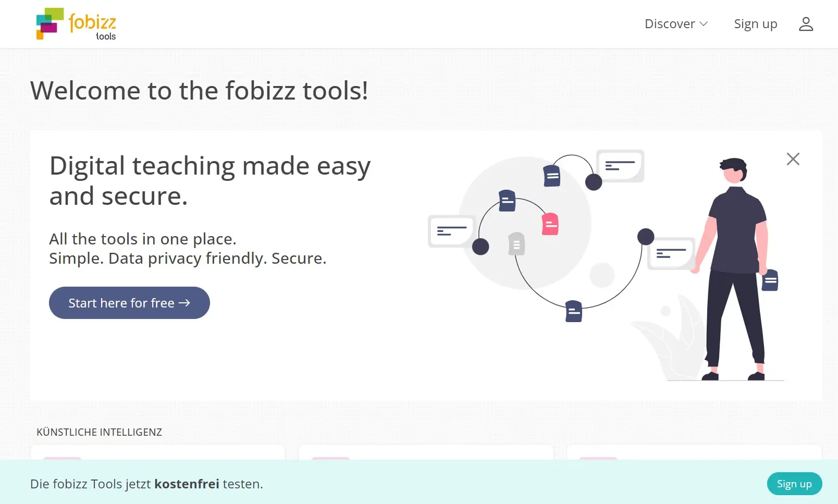Click the gray document icon in the illustration
Screen dimensions: 838x504
(516, 244)
